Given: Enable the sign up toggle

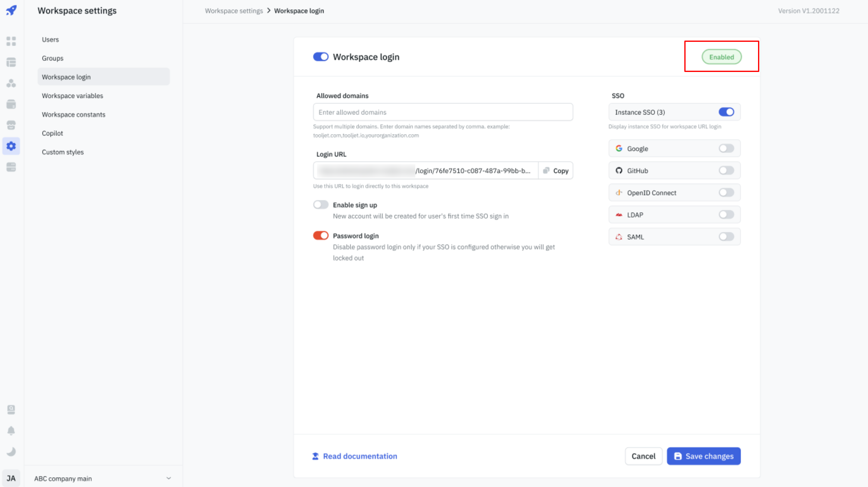Looking at the screenshot, I should [320, 205].
